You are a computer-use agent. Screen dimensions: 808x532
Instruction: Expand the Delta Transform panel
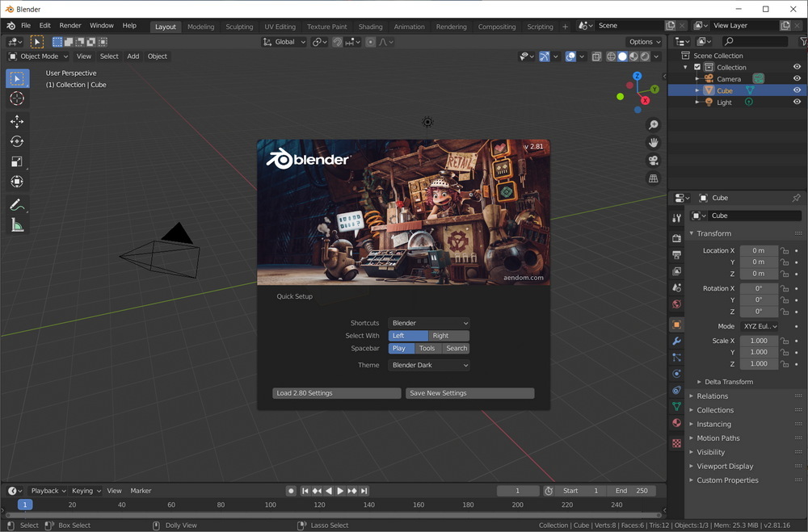pos(728,382)
